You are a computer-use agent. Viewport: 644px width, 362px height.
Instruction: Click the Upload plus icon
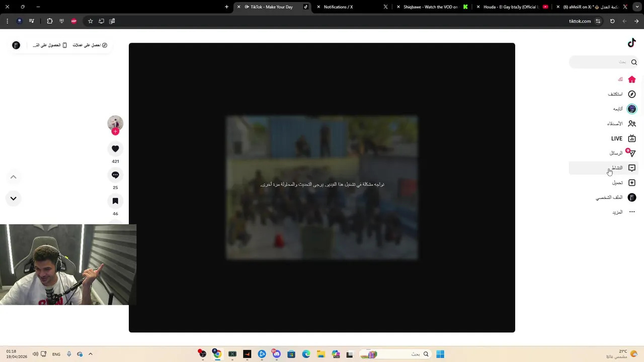pyautogui.click(x=632, y=183)
